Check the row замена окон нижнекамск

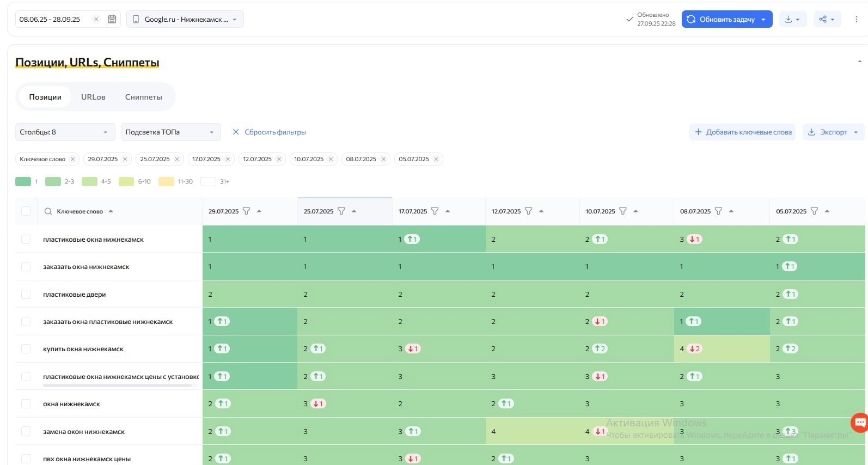point(26,431)
